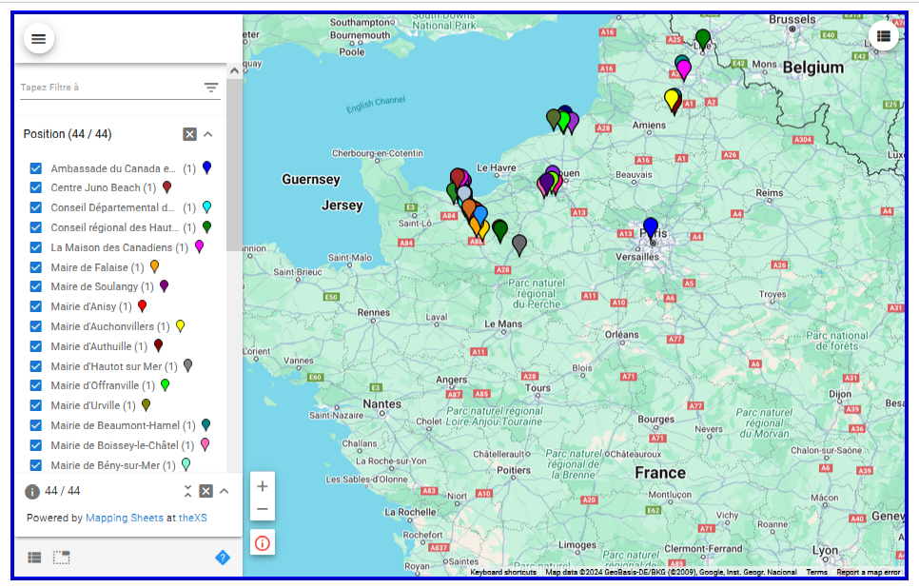
Task: Click the filter options icon beside the filter field
Action: [210, 88]
